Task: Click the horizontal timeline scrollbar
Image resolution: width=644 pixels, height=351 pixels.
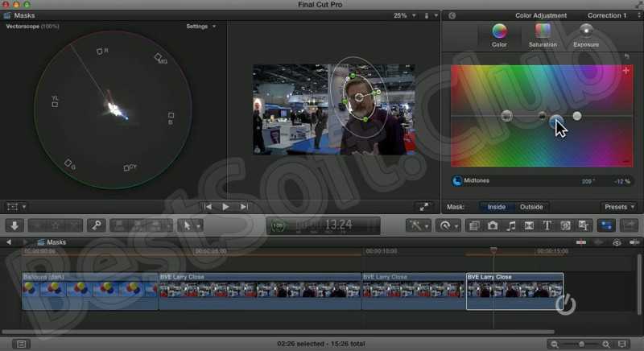Action: [x=278, y=332]
